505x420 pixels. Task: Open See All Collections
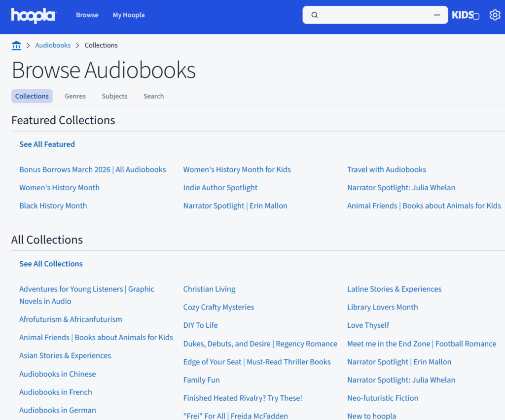[x=51, y=264]
